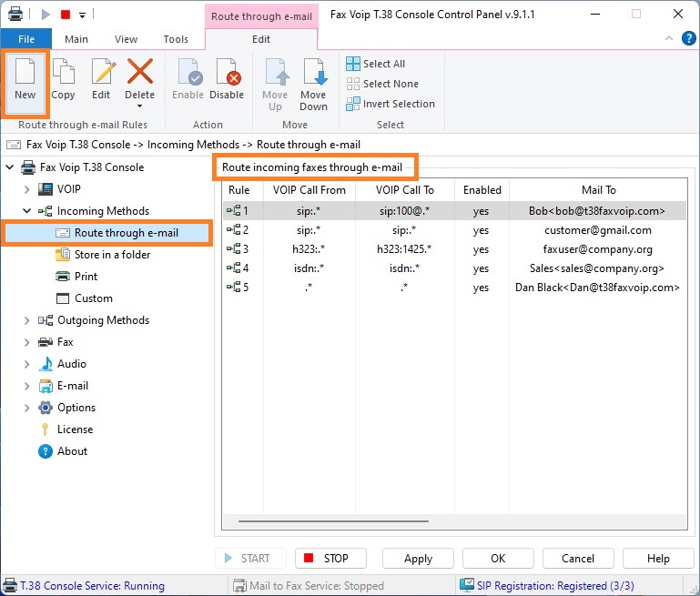Screen dimensions: 700x596
Task: Select rule 5 Dan Black row
Action: (454, 288)
